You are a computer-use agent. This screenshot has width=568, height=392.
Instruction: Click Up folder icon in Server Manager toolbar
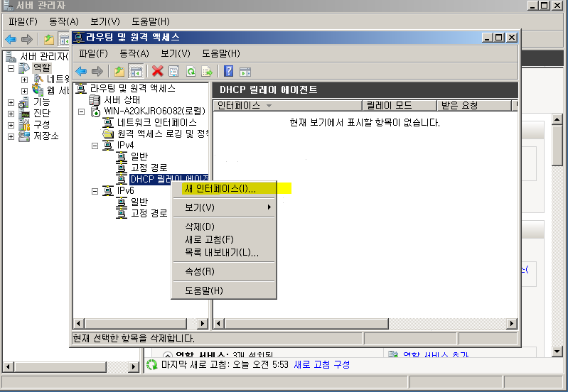coord(49,39)
